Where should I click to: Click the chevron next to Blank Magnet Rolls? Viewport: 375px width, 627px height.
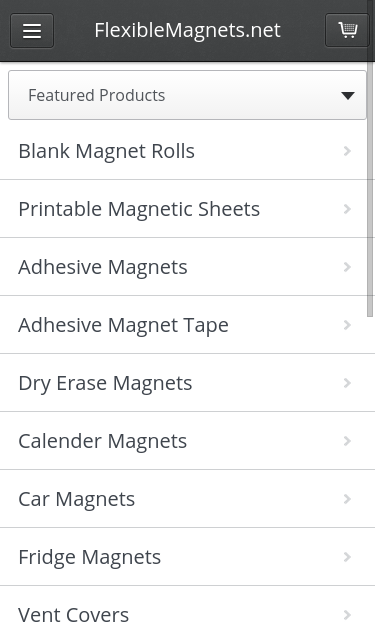click(x=347, y=151)
